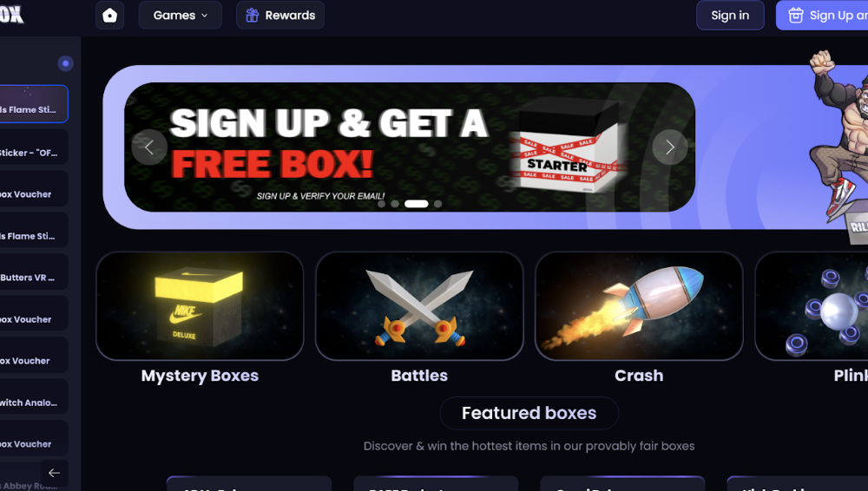868x491 pixels.
Task: Go to the home icon button
Action: pos(109,15)
